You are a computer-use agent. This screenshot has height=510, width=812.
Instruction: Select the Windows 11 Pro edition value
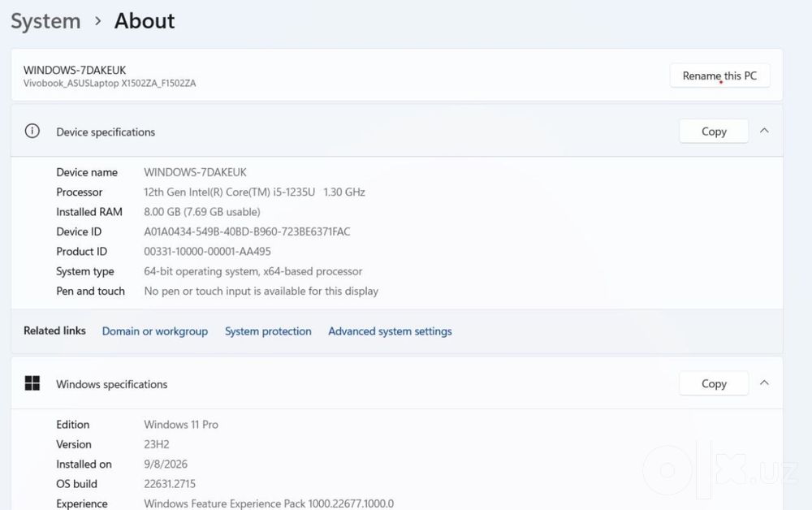coord(181,425)
